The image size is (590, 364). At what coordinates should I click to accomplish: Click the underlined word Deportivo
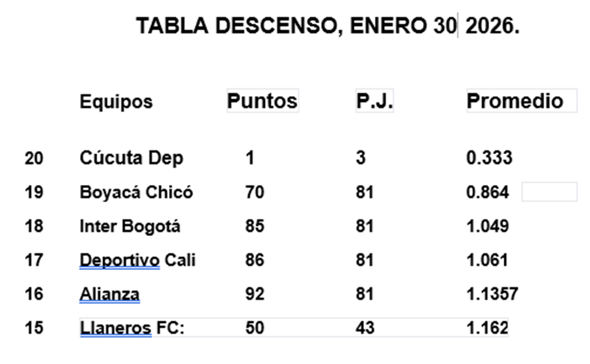point(119,260)
